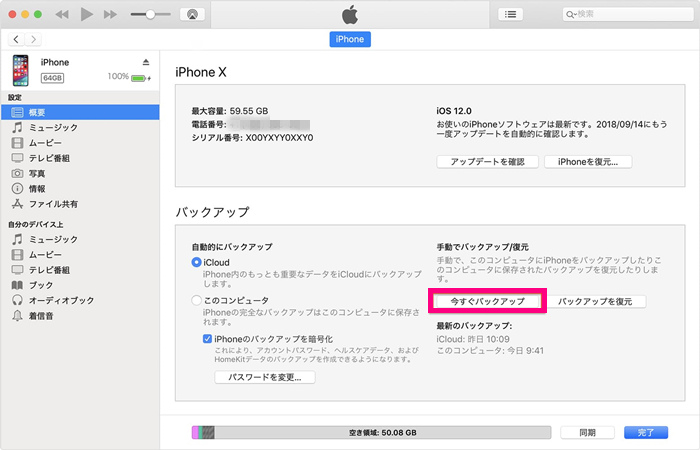
Task: Eject the iPhone device
Action: (x=146, y=62)
